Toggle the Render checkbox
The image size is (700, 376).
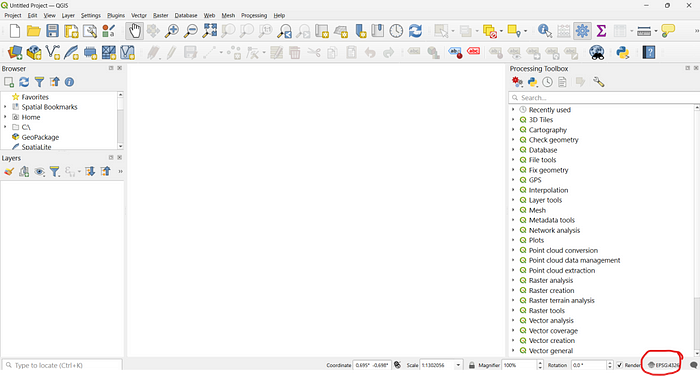pyautogui.click(x=620, y=365)
